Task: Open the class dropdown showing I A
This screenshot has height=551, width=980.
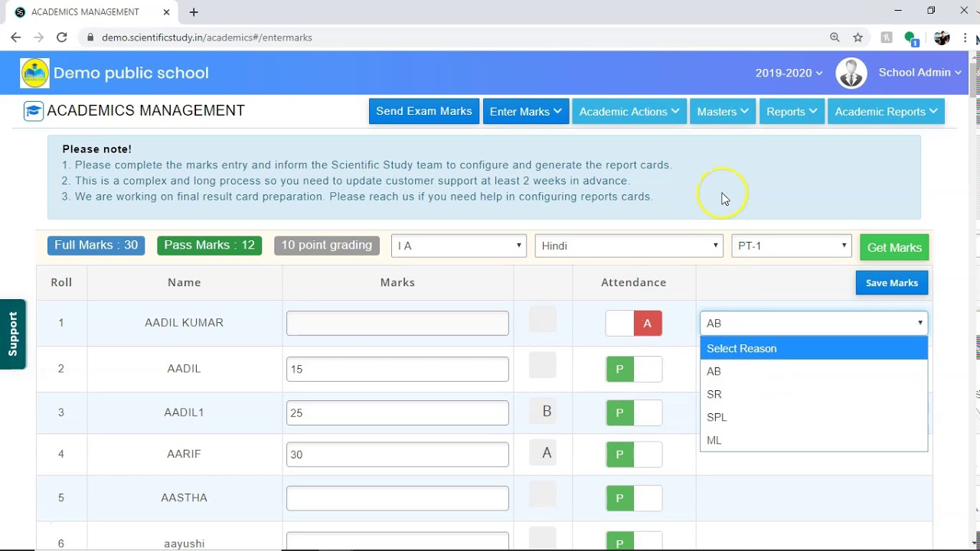Action: 459,246
